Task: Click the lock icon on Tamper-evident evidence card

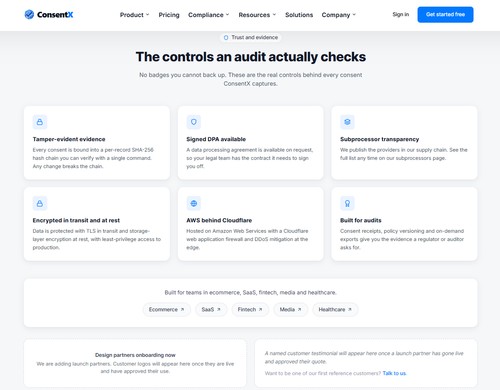Action: point(40,122)
